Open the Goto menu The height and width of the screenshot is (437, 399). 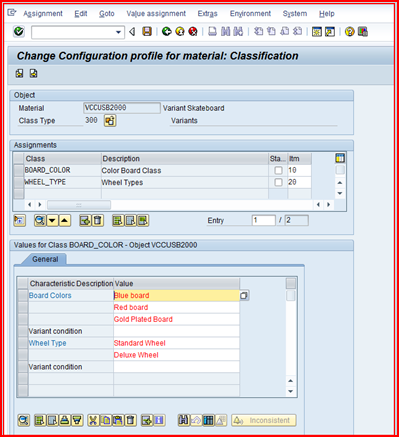tap(107, 14)
